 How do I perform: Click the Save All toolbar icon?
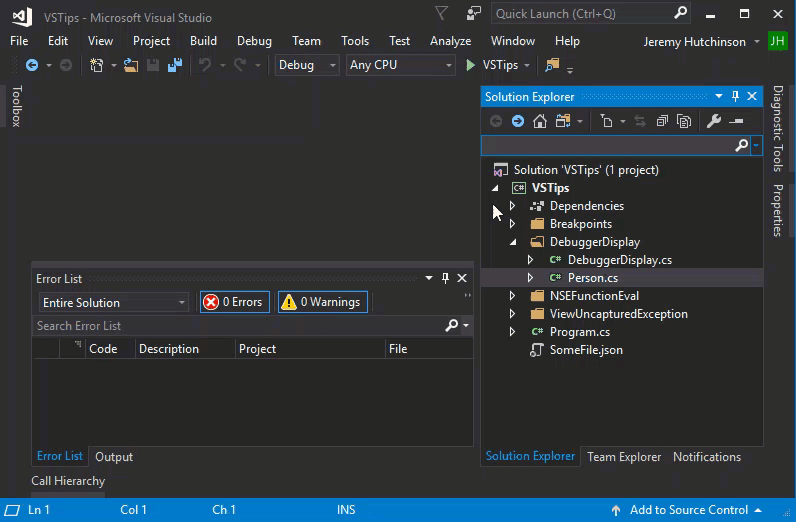click(175, 65)
